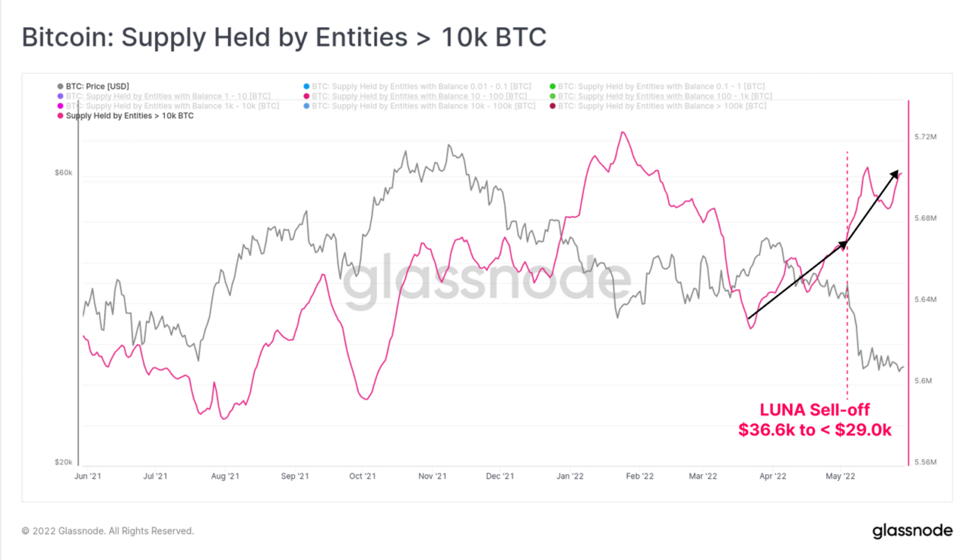Select the Jan '22 label on the time axis
The width and height of the screenshot is (973, 560).
(x=570, y=476)
